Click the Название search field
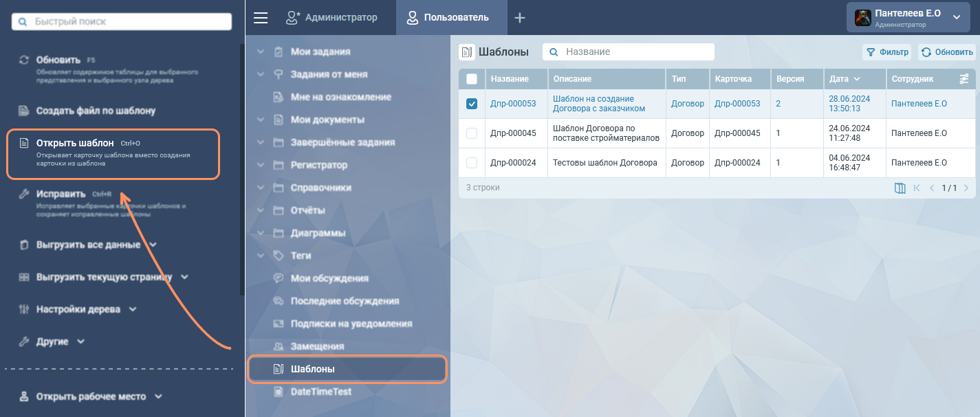The height and width of the screenshot is (417, 980). point(636,52)
